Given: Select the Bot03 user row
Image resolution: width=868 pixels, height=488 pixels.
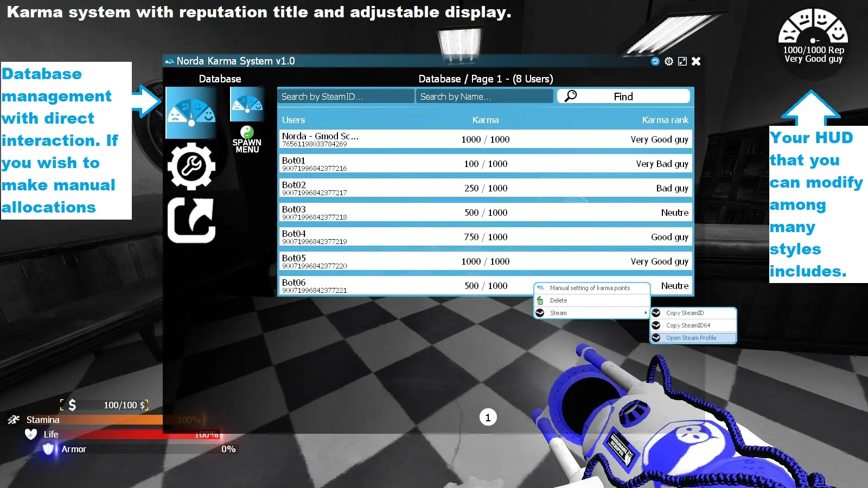Looking at the screenshot, I should click(485, 213).
